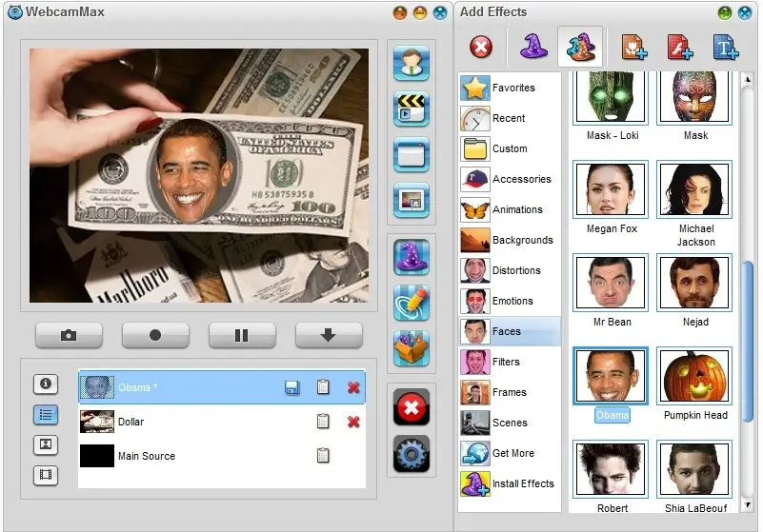Apply the colorful Mask face effect
The image size is (763, 532).
[693, 97]
